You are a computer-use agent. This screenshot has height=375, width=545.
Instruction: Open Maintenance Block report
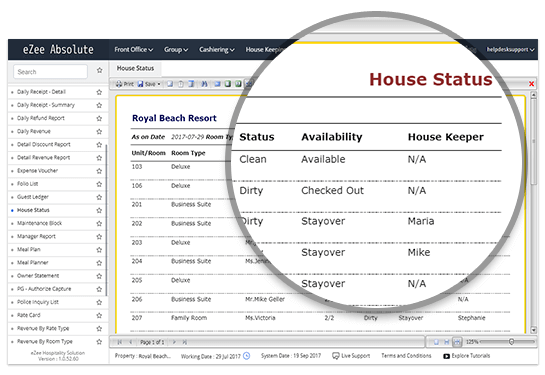[x=40, y=223]
